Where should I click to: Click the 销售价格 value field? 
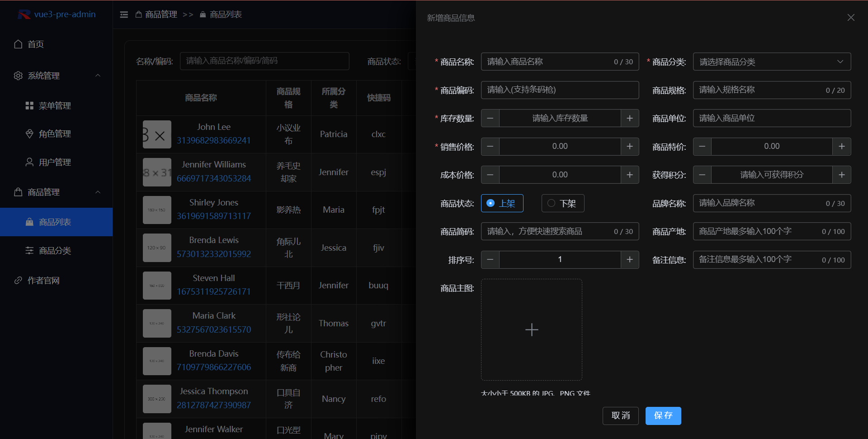560,147
